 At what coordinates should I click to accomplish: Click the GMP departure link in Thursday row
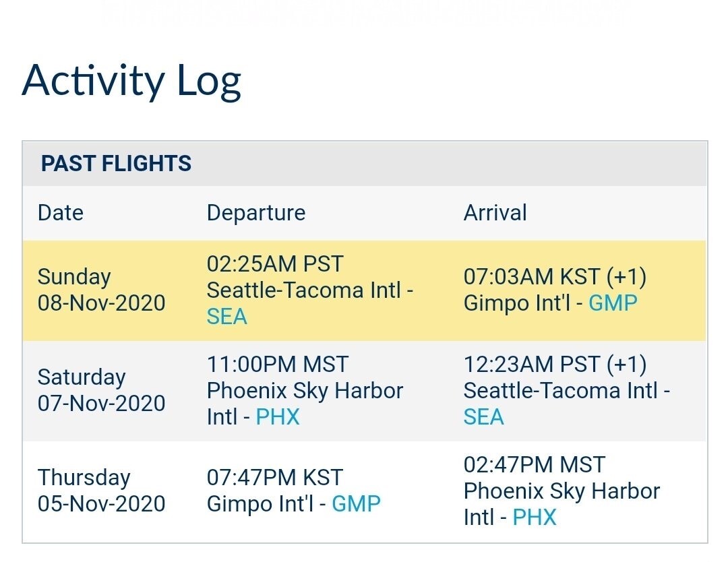point(356,504)
